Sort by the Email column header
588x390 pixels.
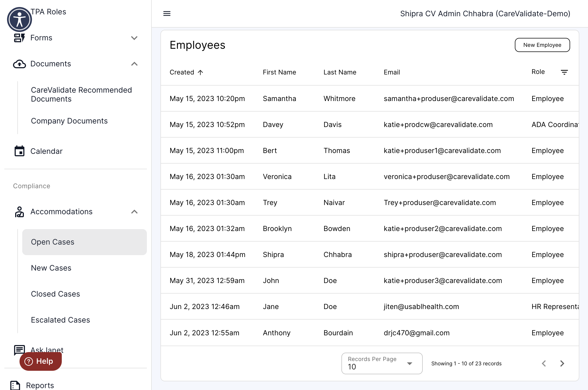pyautogui.click(x=392, y=72)
